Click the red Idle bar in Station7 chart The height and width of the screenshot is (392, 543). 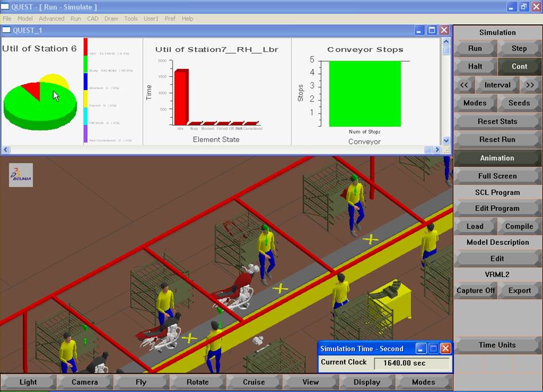tap(181, 97)
